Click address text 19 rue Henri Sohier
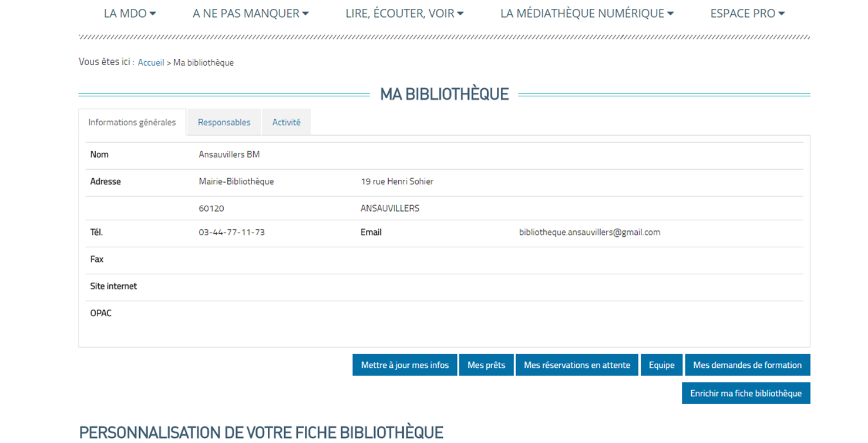 click(397, 182)
